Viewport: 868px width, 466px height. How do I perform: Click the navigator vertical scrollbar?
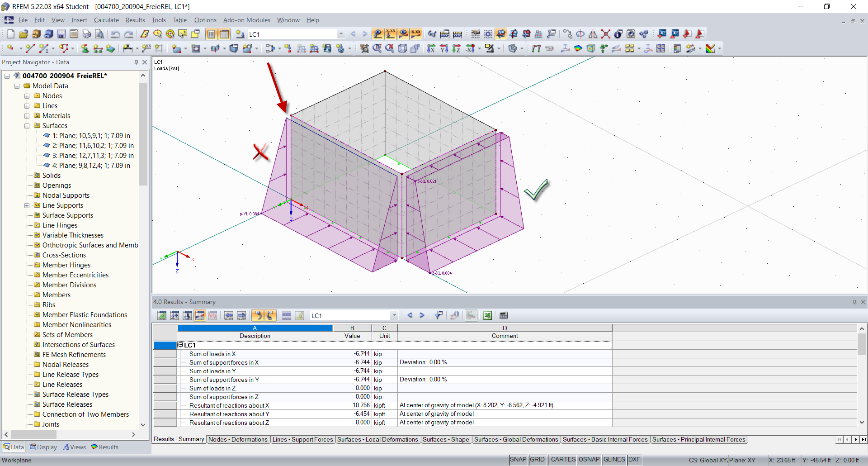point(143,134)
